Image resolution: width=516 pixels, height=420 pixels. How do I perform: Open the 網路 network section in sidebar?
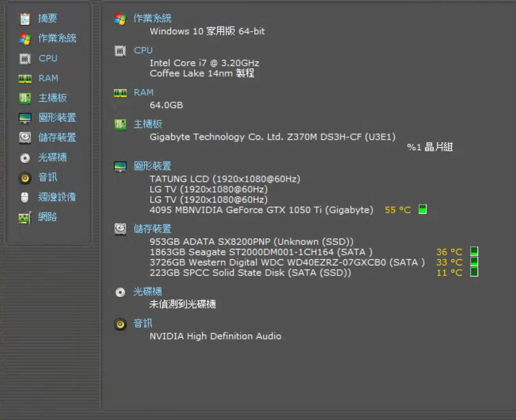[x=47, y=217]
